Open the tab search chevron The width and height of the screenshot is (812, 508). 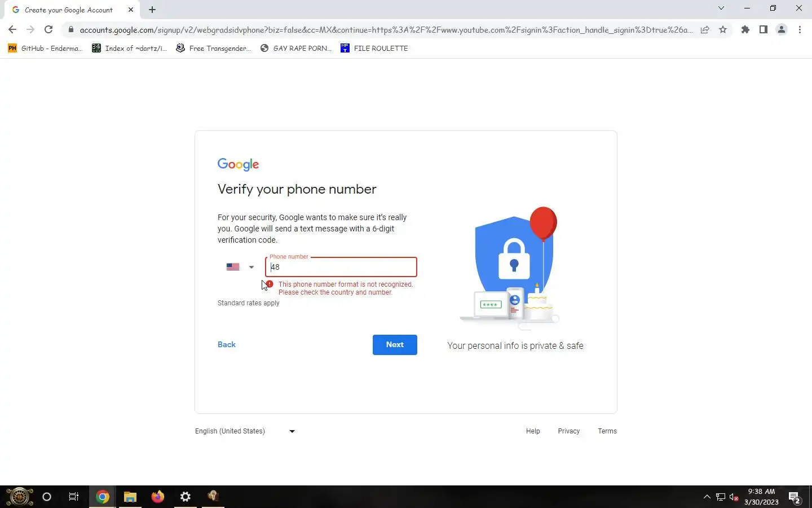[721, 8]
